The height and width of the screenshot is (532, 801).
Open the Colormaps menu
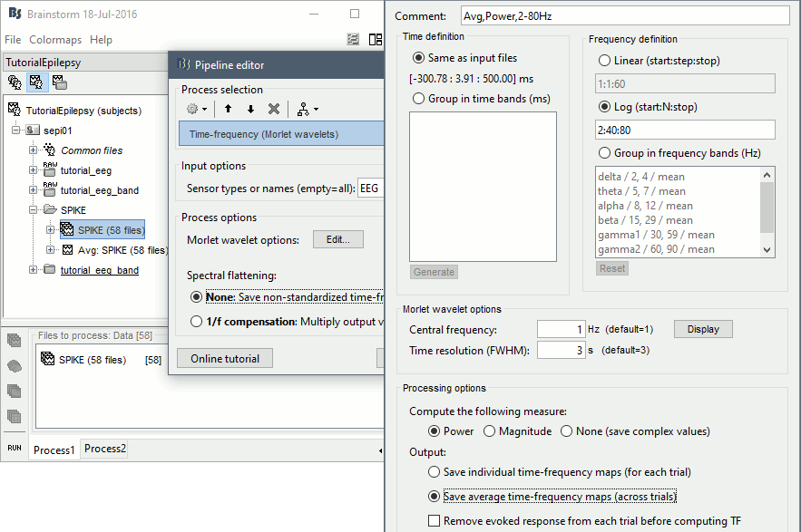(x=54, y=40)
